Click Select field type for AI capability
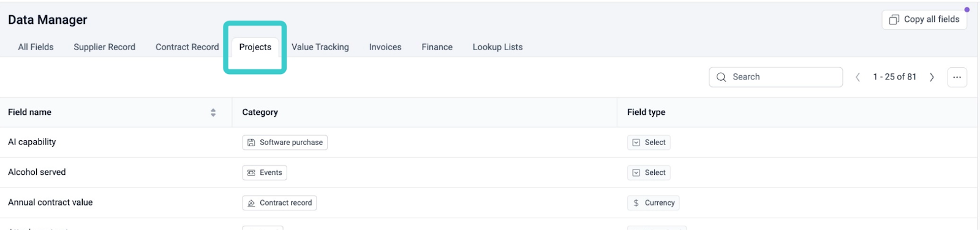 [x=649, y=143]
